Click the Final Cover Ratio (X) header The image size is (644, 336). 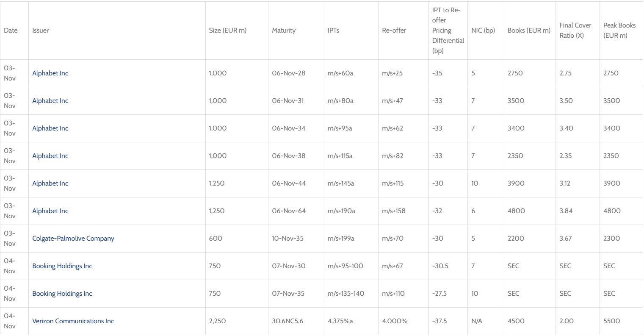coord(575,31)
